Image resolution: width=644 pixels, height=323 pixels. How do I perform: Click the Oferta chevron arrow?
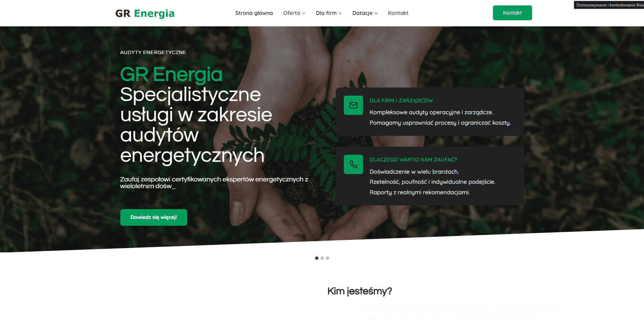tap(304, 14)
